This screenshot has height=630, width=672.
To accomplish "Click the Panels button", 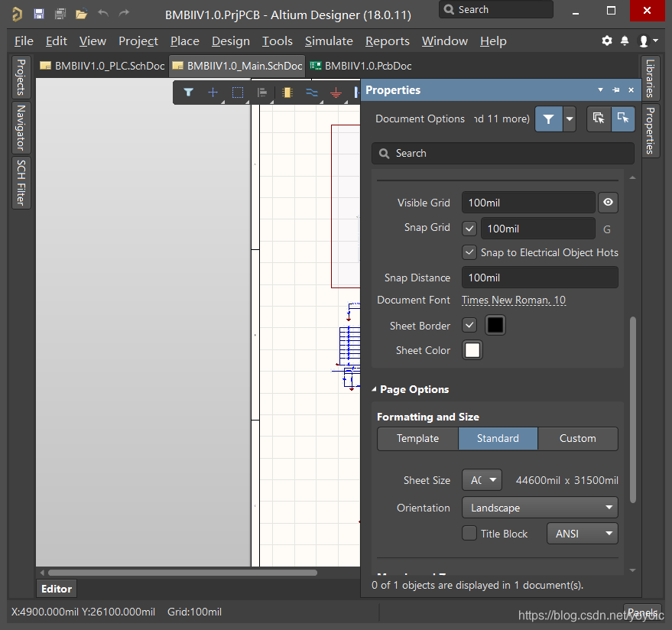I will tap(642, 612).
